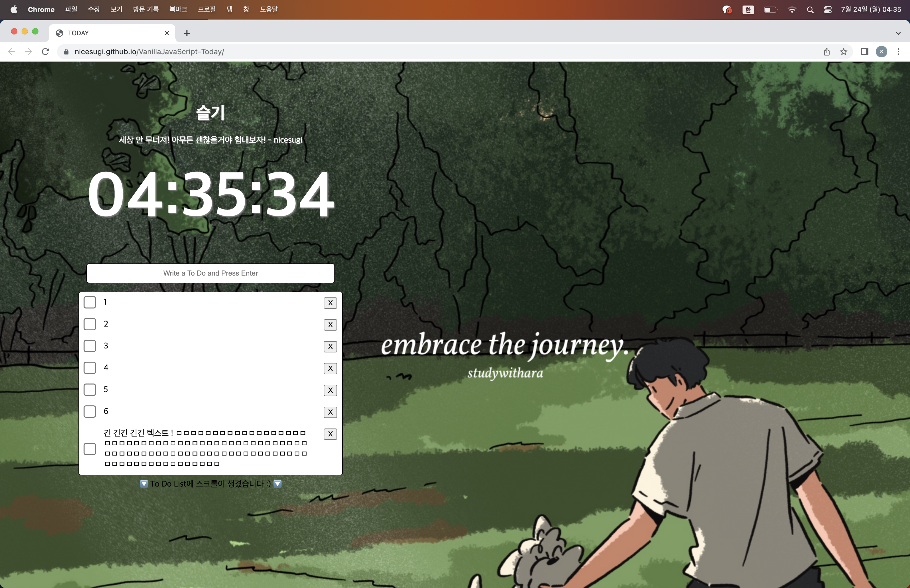910x588 pixels.
Task: Check the to-do item 5
Action: click(x=90, y=390)
